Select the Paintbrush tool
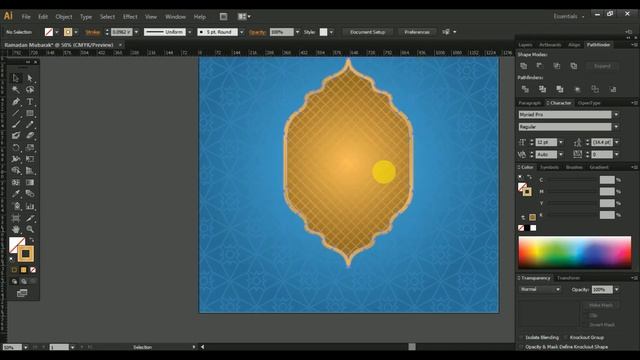The image size is (640, 360). tap(16, 124)
